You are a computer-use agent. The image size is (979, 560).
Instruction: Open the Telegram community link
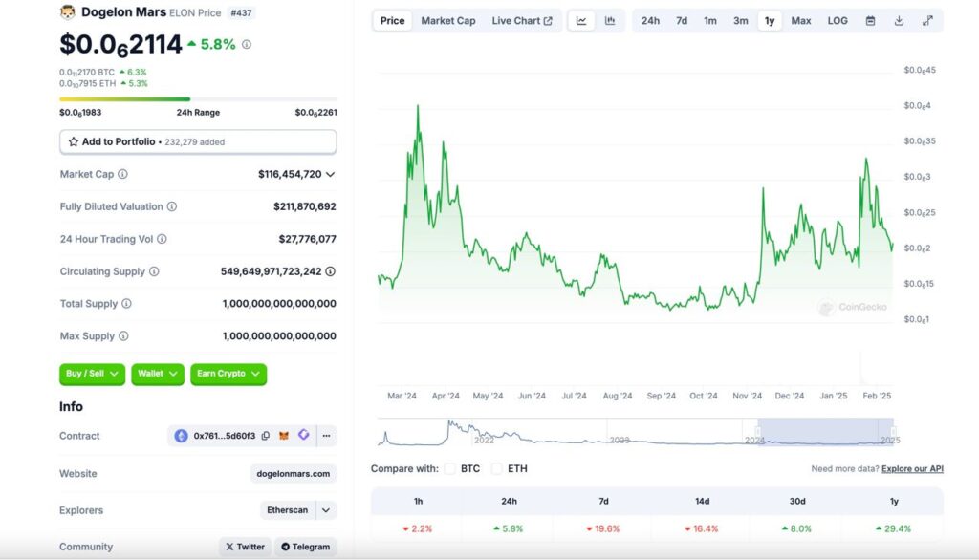point(306,547)
